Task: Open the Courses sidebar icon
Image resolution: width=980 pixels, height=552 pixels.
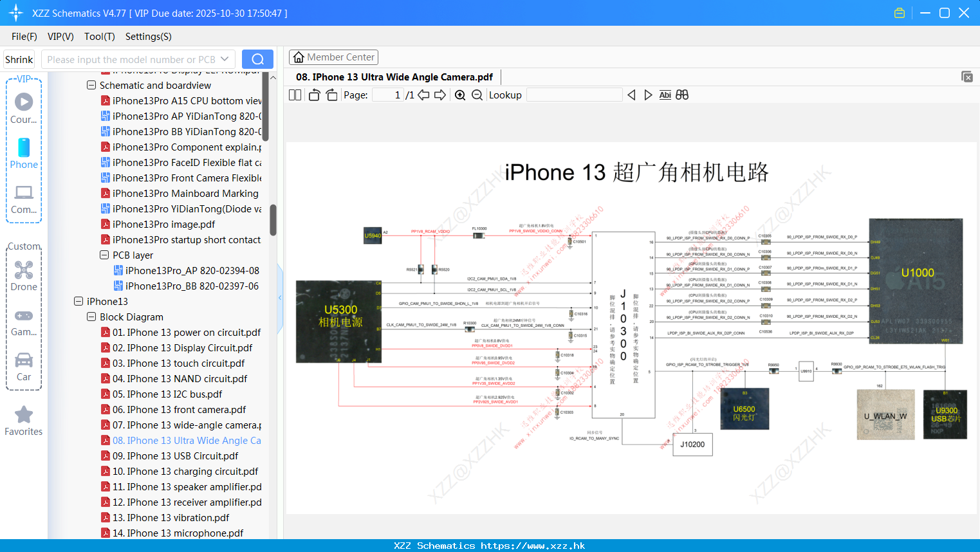Action: coord(24,109)
